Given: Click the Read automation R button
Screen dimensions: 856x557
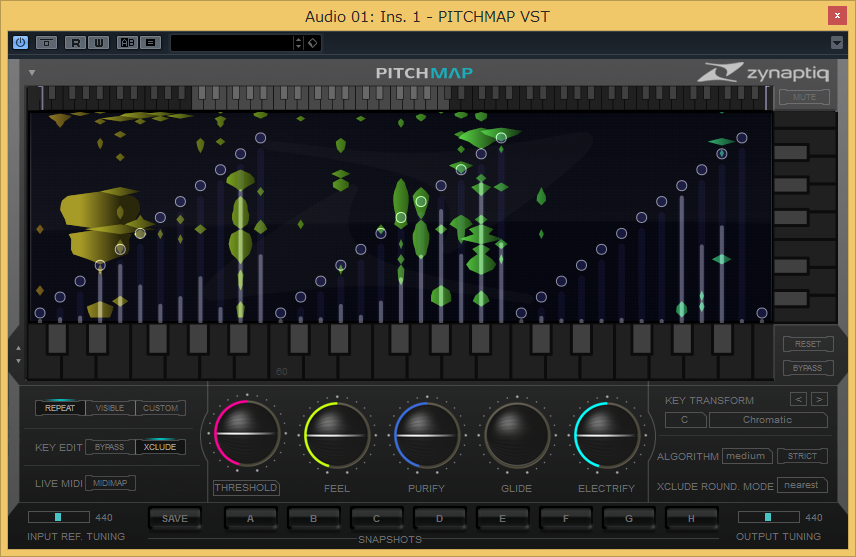Looking at the screenshot, I should click(x=75, y=43).
